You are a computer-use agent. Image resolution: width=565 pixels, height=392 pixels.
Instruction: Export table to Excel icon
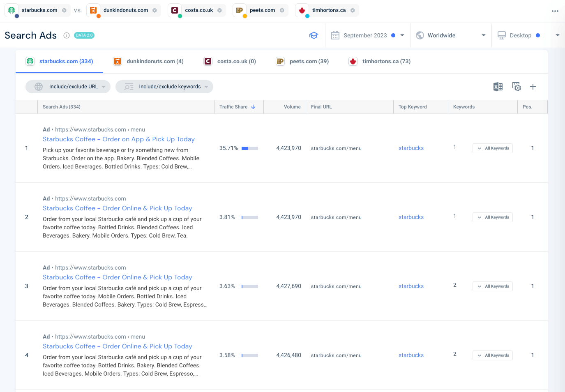point(498,87)
